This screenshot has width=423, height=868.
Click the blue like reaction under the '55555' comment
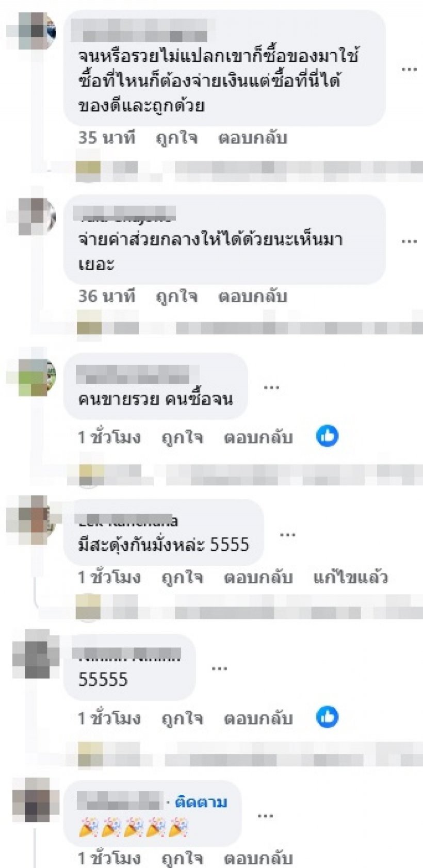(327, 717)
